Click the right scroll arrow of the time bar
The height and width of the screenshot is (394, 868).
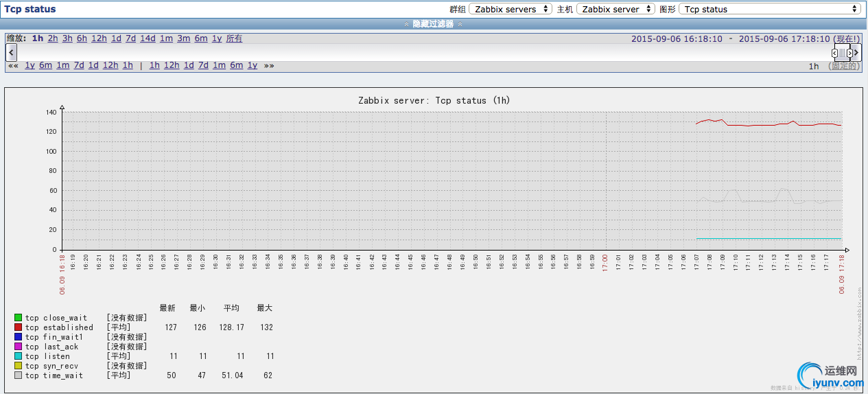coord(856,52)
